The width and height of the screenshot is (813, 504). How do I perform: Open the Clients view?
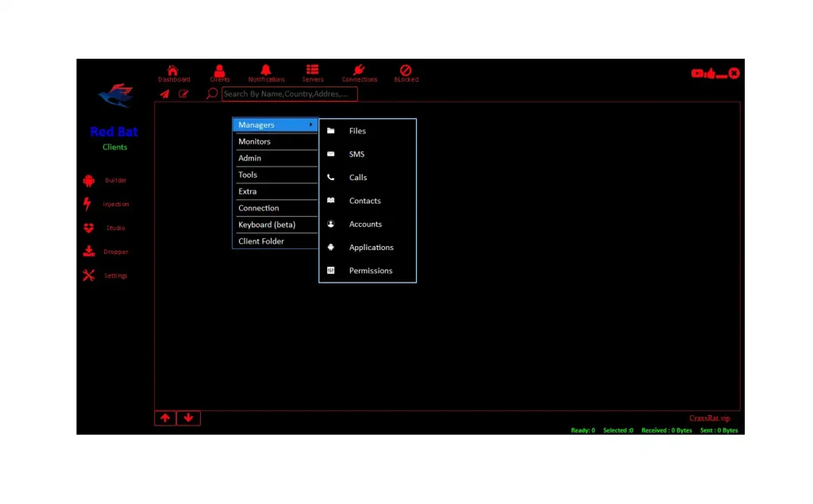219,71
